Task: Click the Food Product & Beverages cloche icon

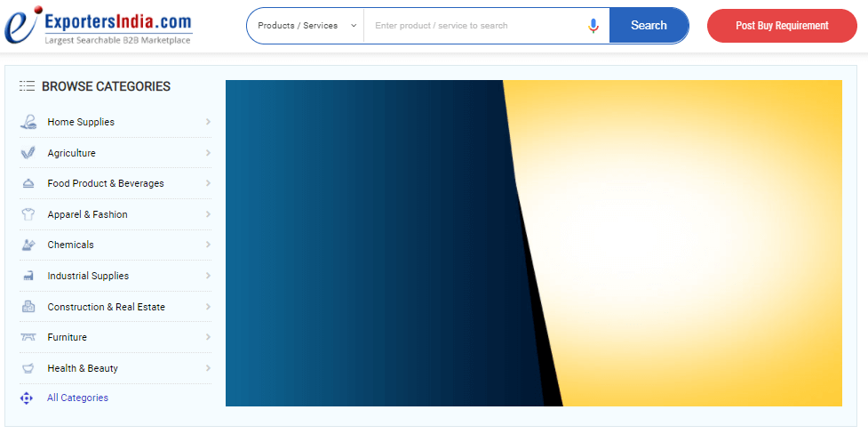Action: (x=28, y=183)
